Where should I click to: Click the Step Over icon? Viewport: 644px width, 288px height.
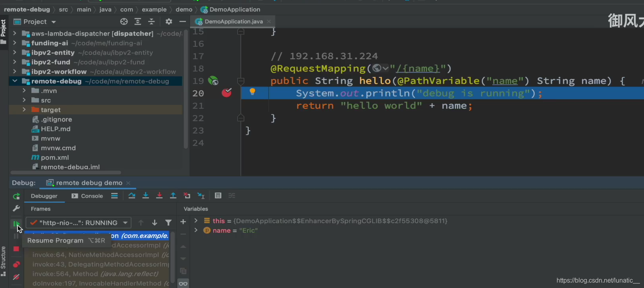(x=132, y=195)
